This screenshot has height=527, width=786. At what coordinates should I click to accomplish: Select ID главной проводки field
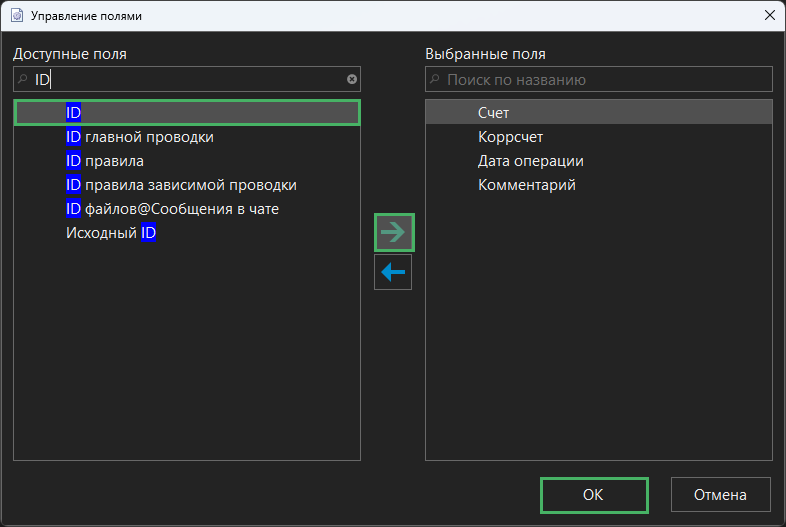click(139, 137)
